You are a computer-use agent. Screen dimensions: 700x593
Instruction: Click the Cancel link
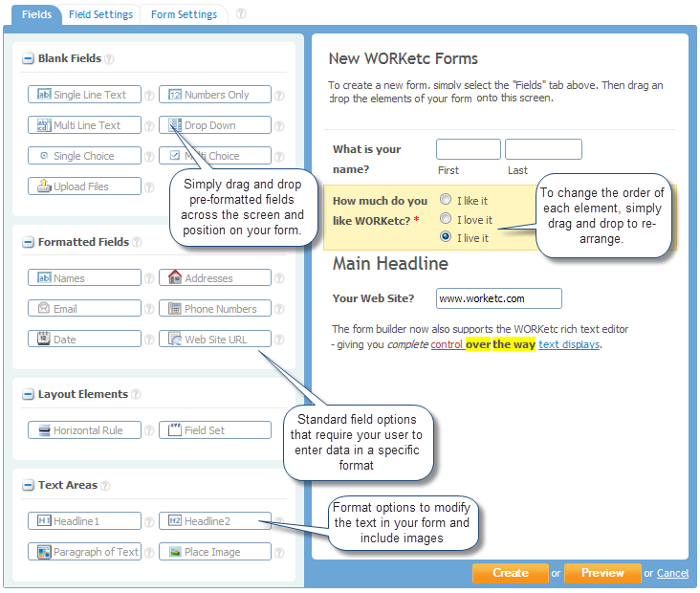point(672,574)
